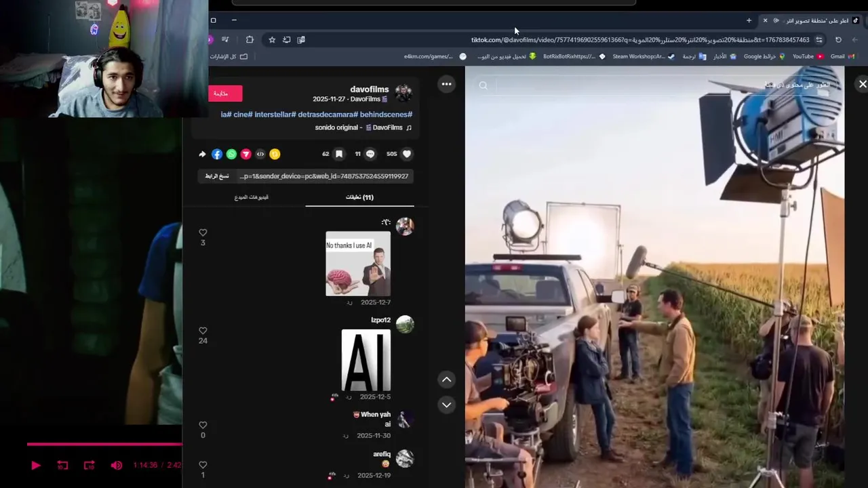Click the yellow coin share icon

275,154
